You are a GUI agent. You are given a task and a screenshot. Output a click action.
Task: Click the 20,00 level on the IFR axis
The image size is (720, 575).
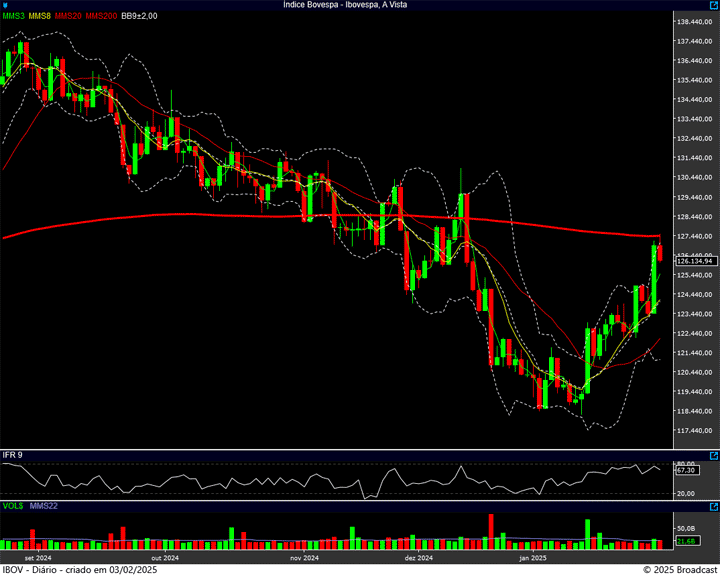pos(686,494)
